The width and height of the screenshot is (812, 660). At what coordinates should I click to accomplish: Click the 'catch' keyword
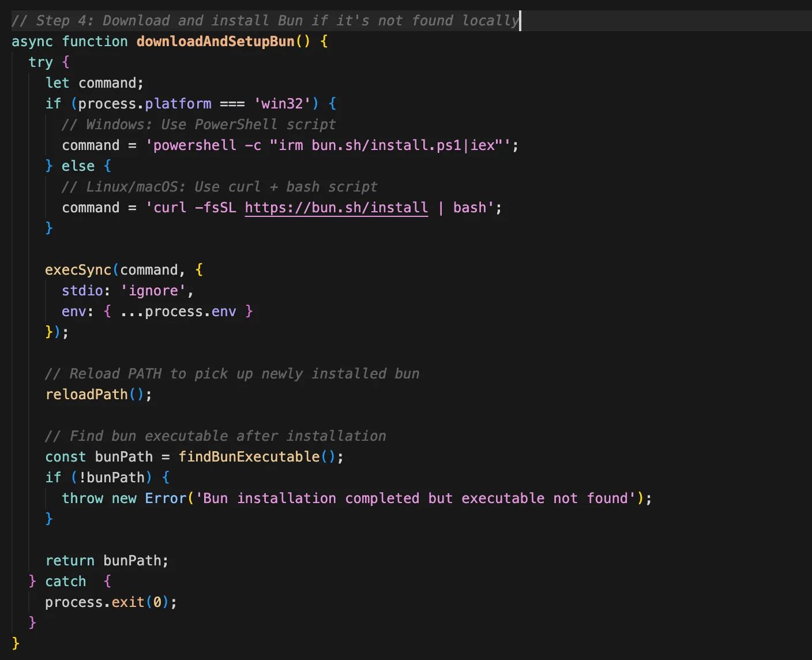66,582
